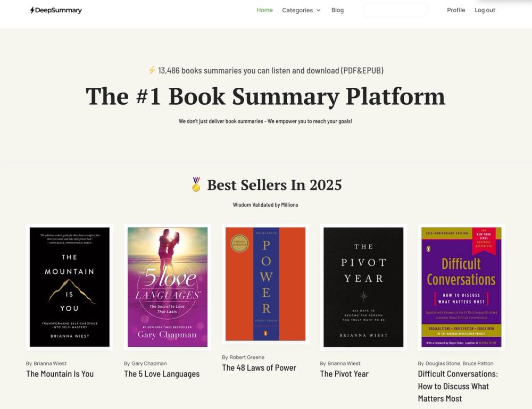The image size is (532, 409).
Task: Expand the Categories dropdown chevron
Action: coord(319,11)
